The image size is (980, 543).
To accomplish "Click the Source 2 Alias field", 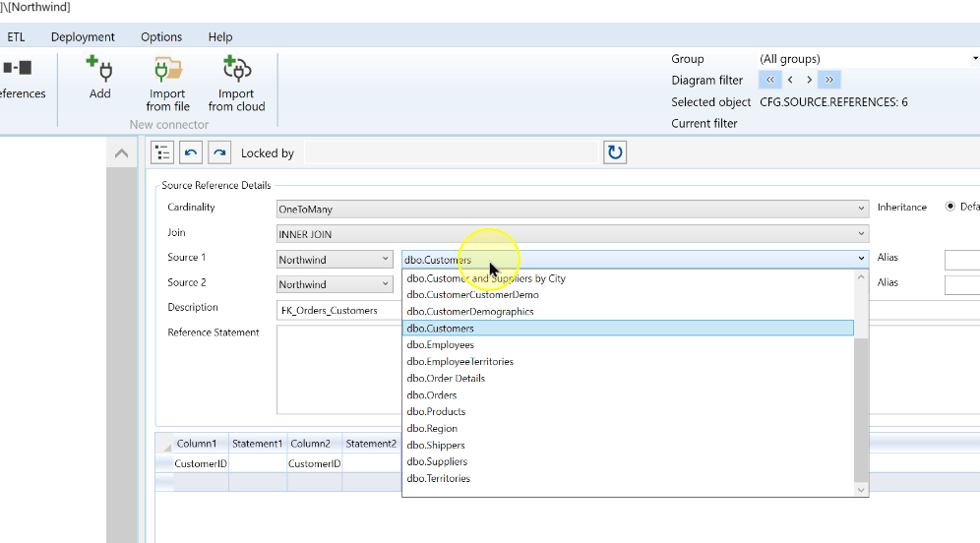I will pos(962,284).
